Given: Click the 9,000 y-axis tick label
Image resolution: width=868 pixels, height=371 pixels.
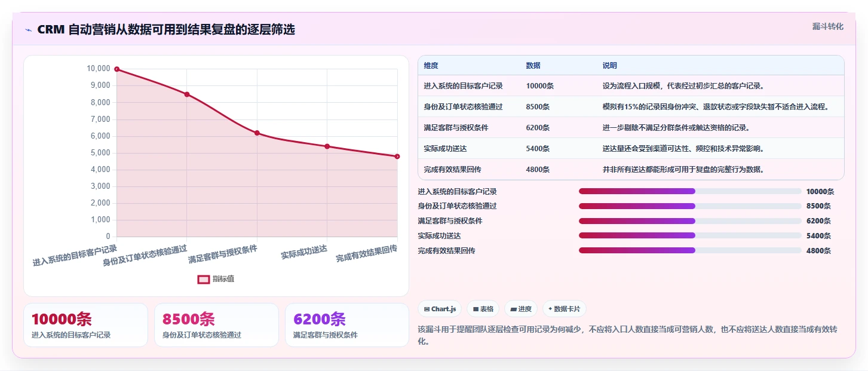Looking at the screenshot, I should [99, 85].
